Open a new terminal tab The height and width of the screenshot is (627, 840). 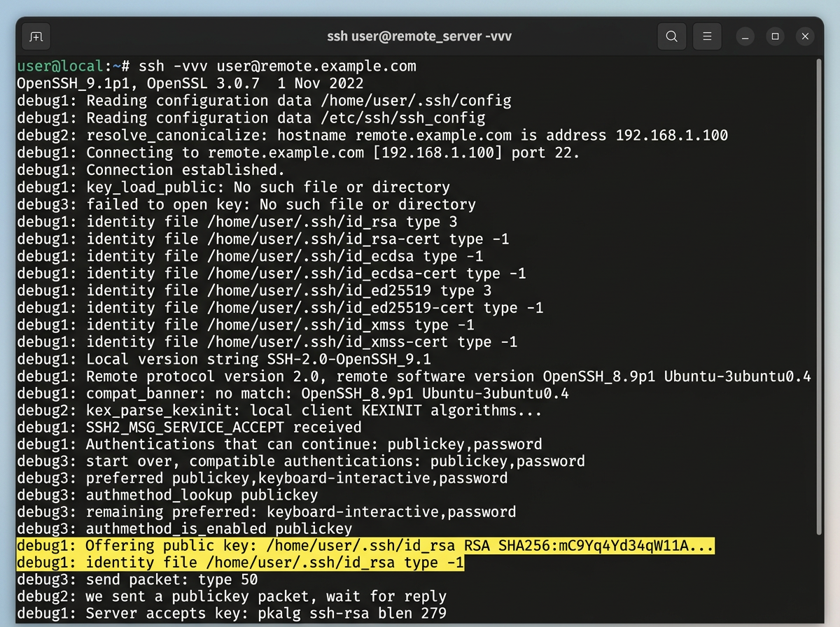click(x=36, y=36)
